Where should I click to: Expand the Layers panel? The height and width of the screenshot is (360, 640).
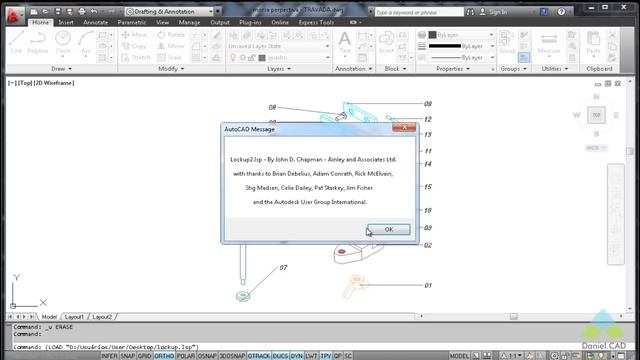pos(279,69)
